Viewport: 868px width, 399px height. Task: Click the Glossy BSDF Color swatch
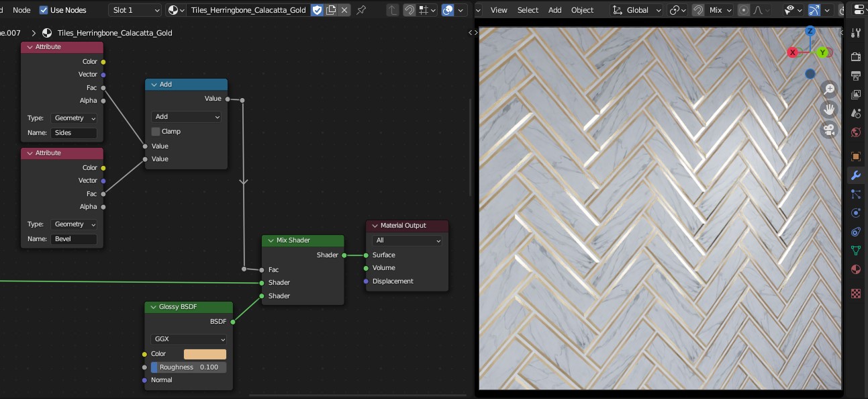[205, 354]
